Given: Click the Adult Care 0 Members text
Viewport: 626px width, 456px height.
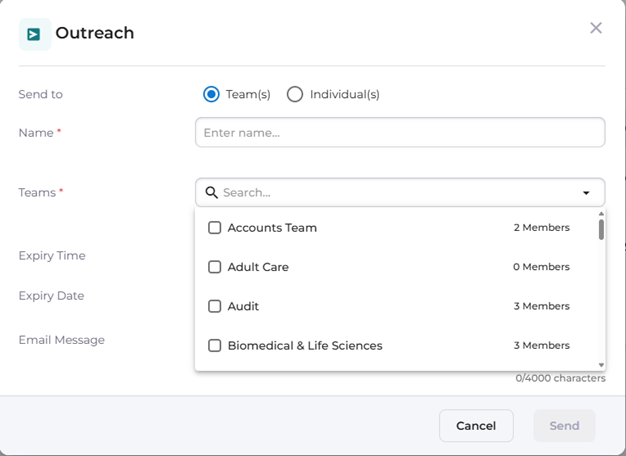Looking at the screenshot, I should pyautogui.click(x=541, y=267).
